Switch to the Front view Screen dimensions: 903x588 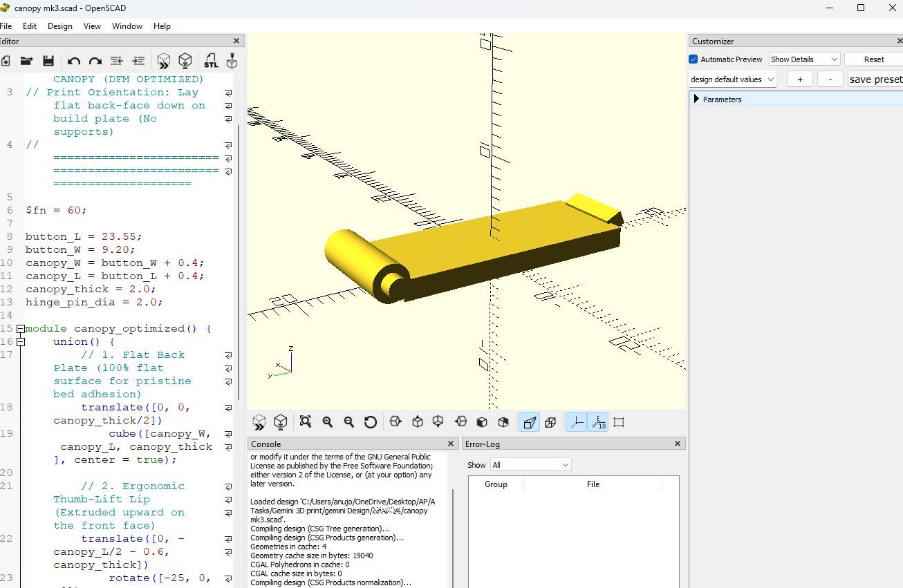coord(482,422)
